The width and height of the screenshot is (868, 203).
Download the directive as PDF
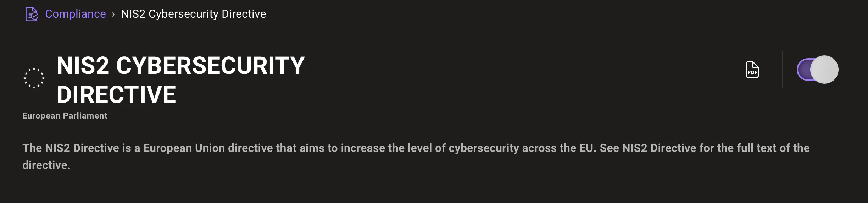752,70
